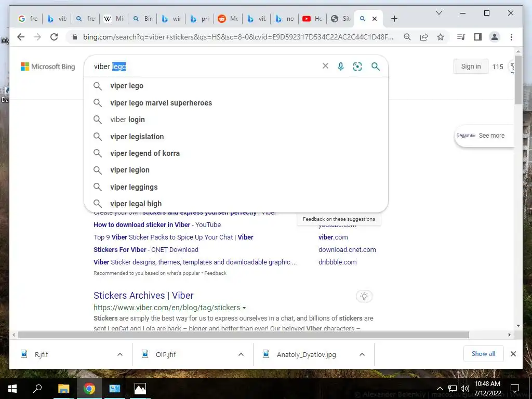The height and width of the screenshot is (399, 532).
Task: Select suggestion 'viper legal high'
Action: [x=236, y=204]
